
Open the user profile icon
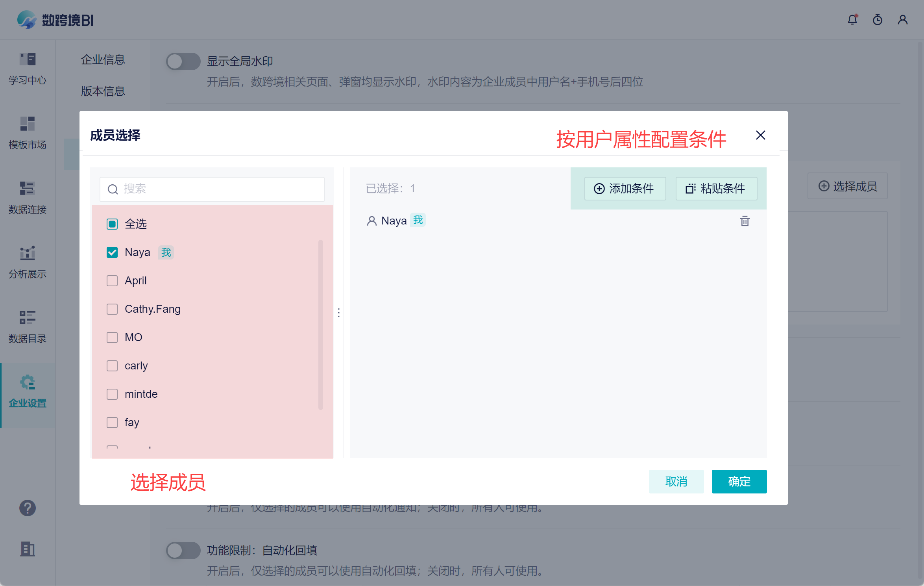click(903, 20)
